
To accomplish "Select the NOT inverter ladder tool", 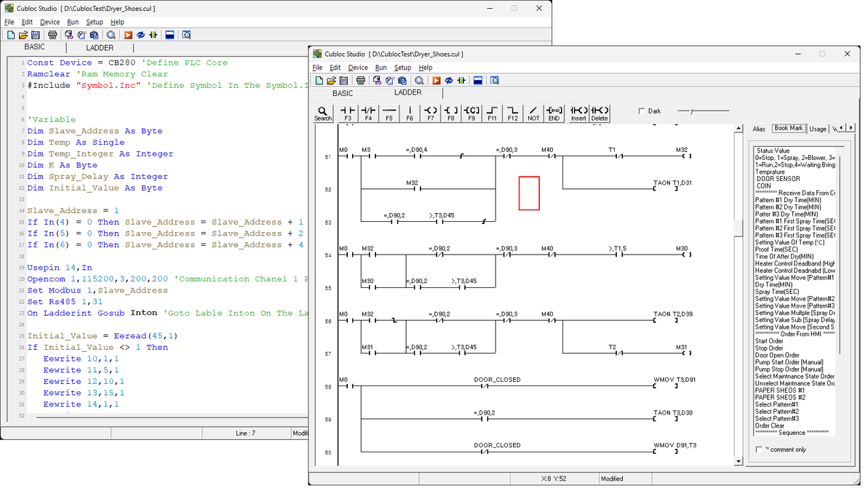I will pyautogui.click(x=533, y=113).
